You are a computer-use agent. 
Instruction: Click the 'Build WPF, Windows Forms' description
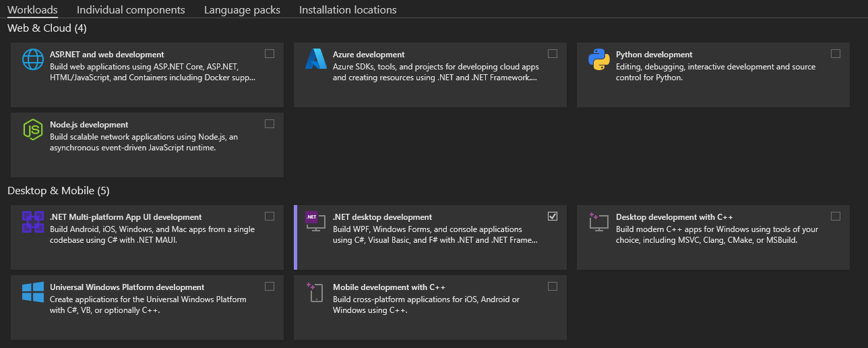[435, 235]
